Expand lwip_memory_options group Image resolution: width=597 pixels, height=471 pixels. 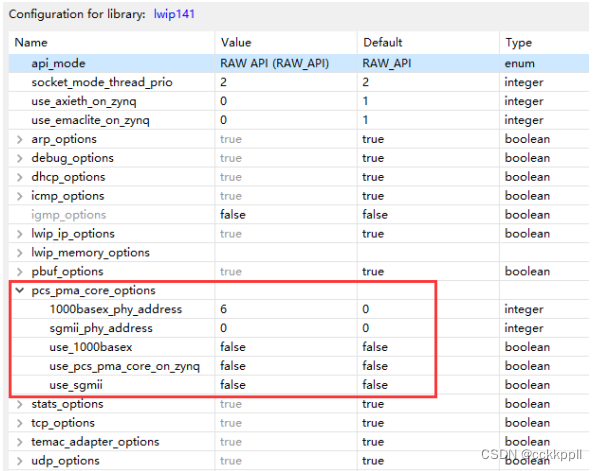pos(20,253)
